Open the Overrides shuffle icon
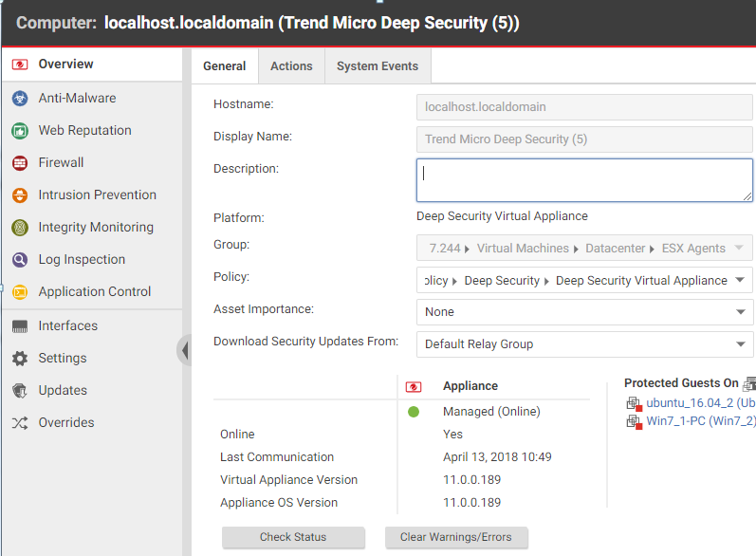This screenshot has height=556, width=756. (x=19, y=423)
